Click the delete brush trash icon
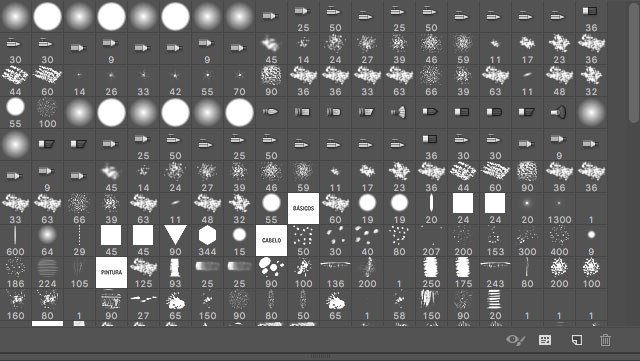The image size is (640, 361). 605,340
